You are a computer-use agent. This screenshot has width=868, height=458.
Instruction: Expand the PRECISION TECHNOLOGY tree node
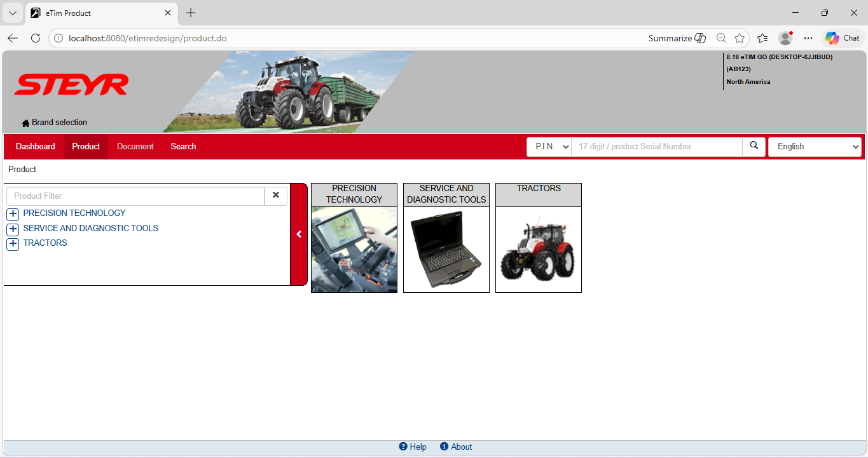(x=13, y=214)
